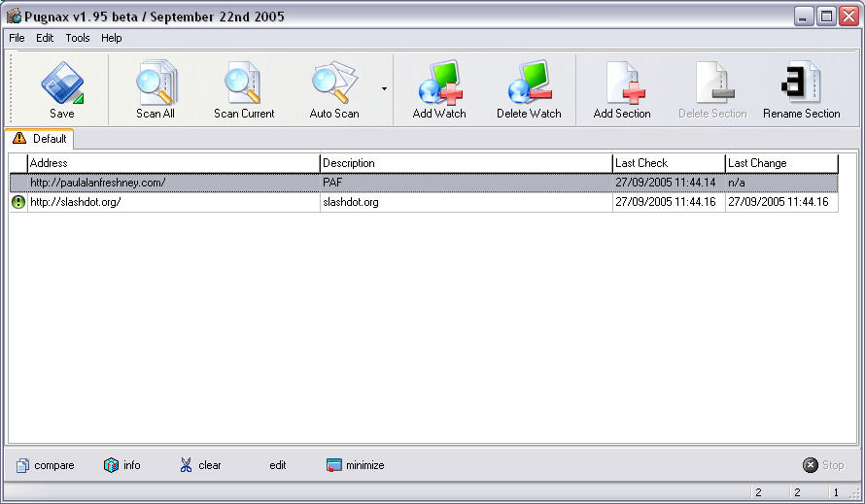Sort by the Address column header

coord(174,163)
